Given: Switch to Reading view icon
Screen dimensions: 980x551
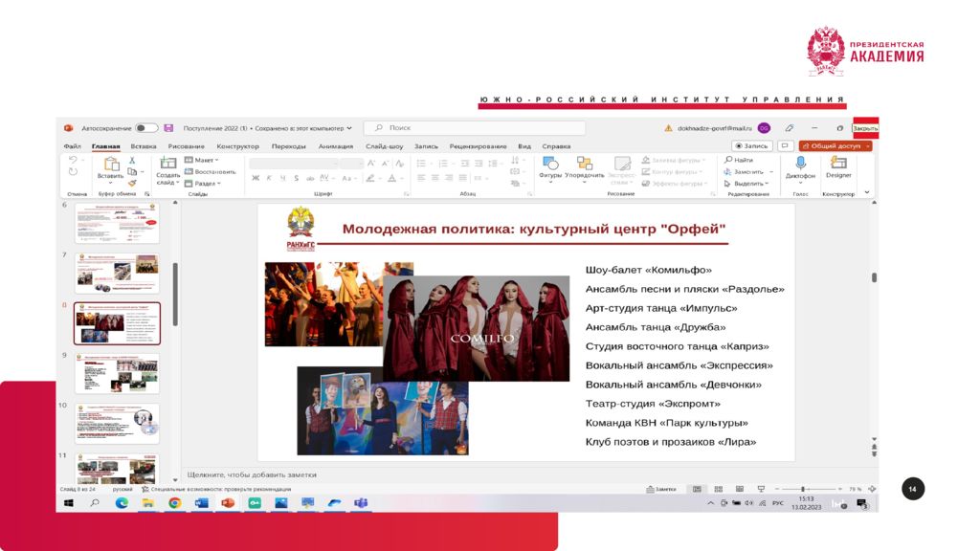Looking at the screenshot, I should click(740, 489).
